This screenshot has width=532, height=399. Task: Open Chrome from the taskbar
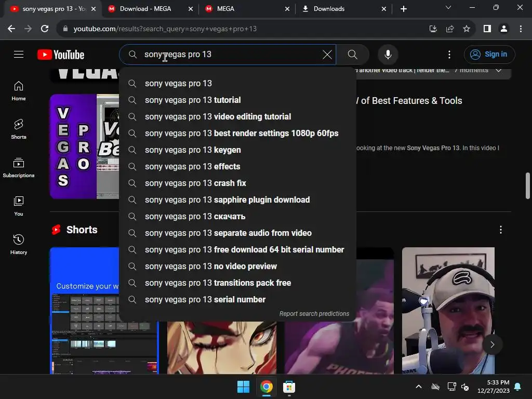(x=267, y=387)
